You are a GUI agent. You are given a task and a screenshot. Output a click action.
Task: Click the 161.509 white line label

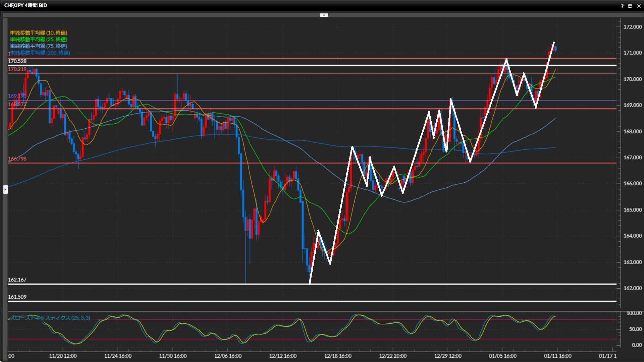click(x=17, y=297)
